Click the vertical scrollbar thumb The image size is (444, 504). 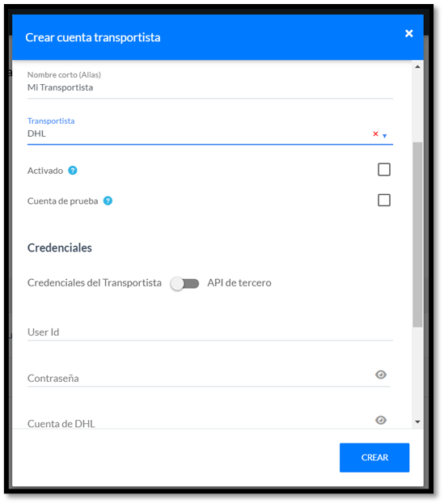[417, 235]
